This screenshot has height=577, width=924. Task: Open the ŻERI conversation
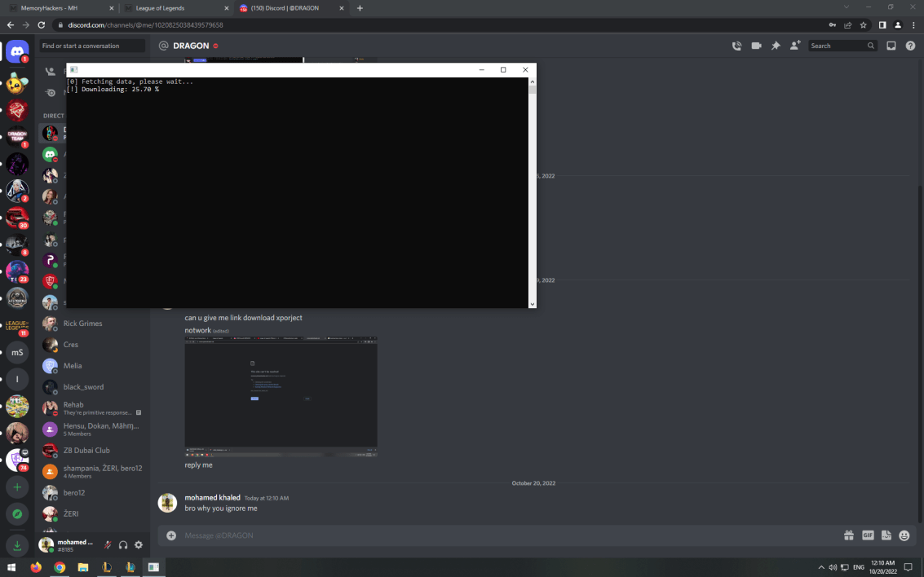coord(92,514)
